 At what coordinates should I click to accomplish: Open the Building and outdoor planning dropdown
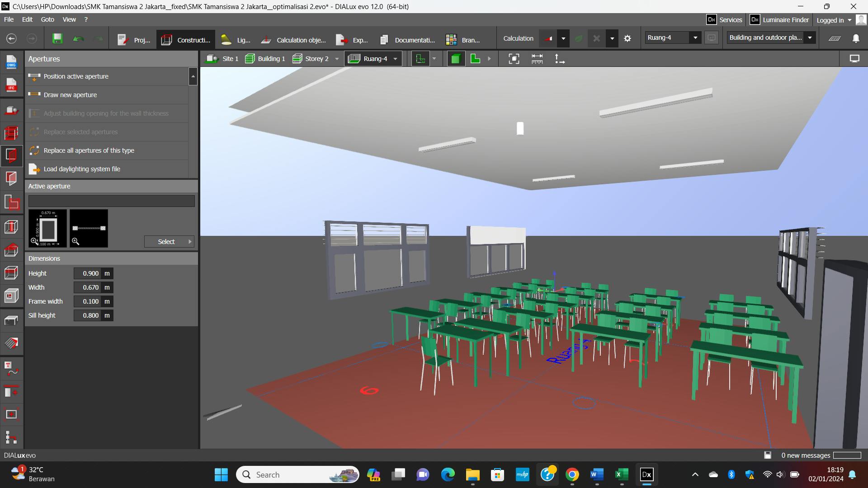tap(810, 38)
